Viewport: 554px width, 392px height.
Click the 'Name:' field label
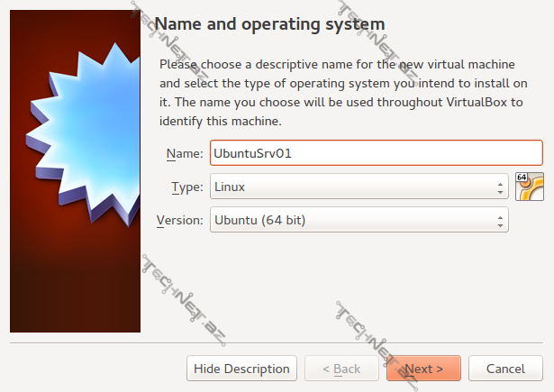pos(185,153)
